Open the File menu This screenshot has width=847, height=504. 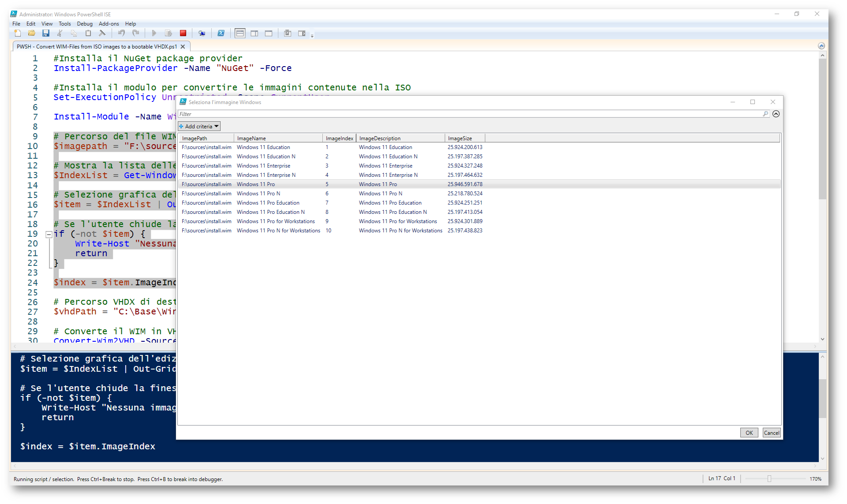pos(16,24)
